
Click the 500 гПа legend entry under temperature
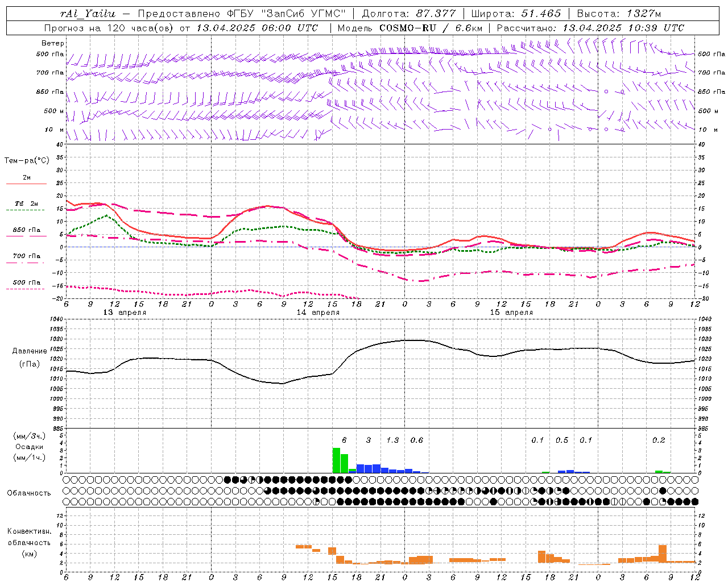[27, 282]
